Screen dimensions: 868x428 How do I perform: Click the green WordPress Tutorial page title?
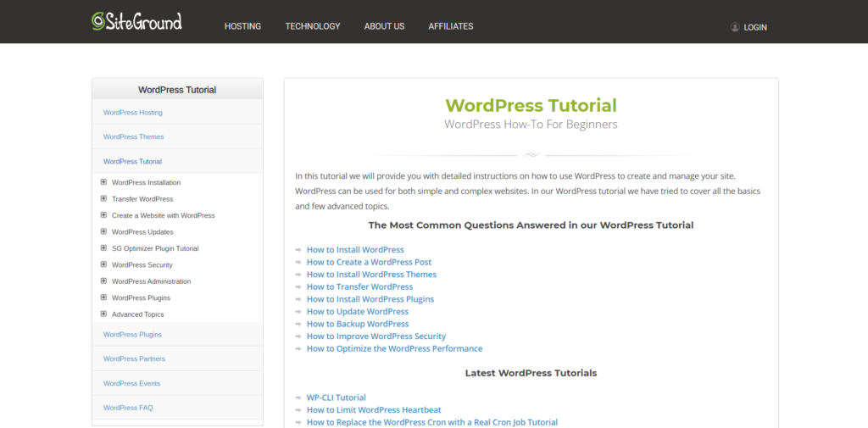pos(531,105)
